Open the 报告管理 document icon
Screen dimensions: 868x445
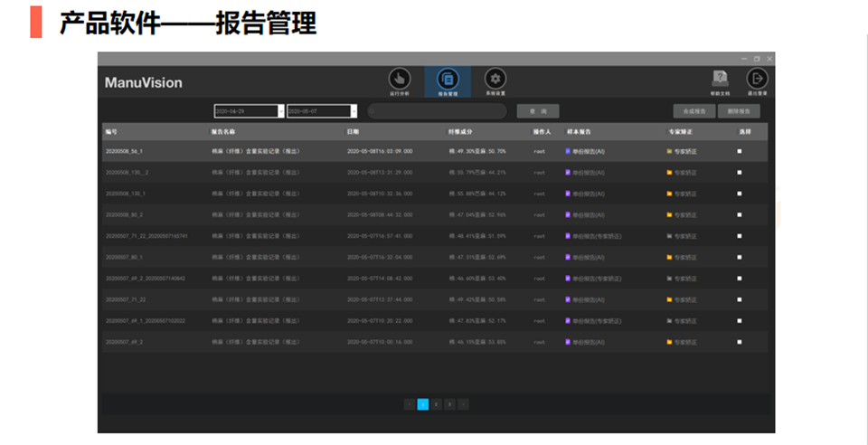[448, 79]
